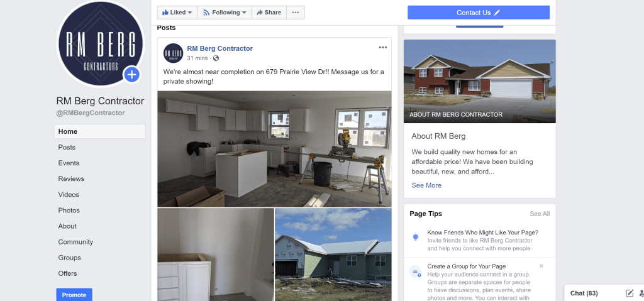Click the blue plus icon on profile picture

tap(131, 75)
